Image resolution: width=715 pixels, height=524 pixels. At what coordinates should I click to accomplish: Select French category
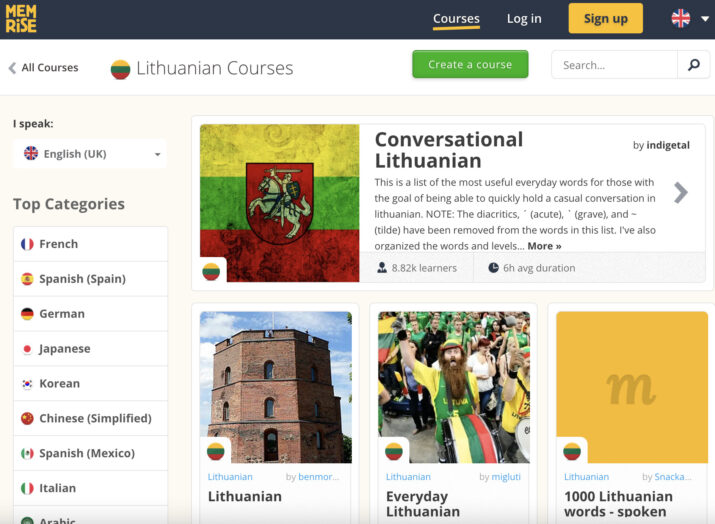90,244
